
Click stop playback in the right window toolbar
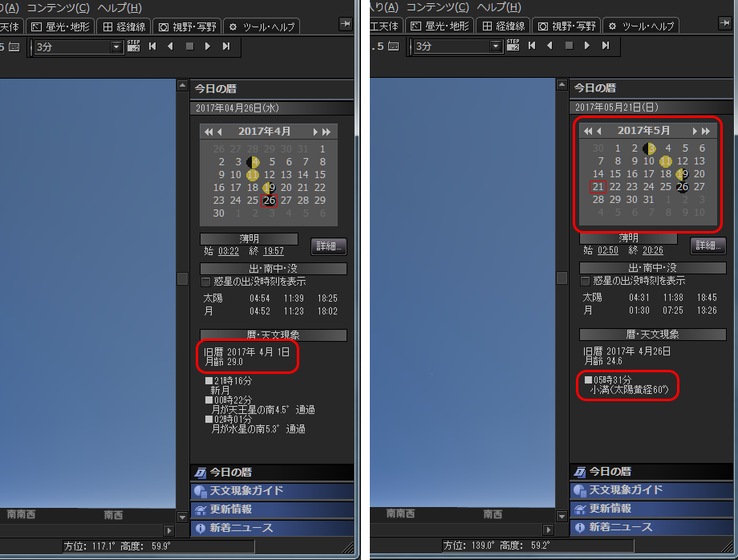pos(569,46)
